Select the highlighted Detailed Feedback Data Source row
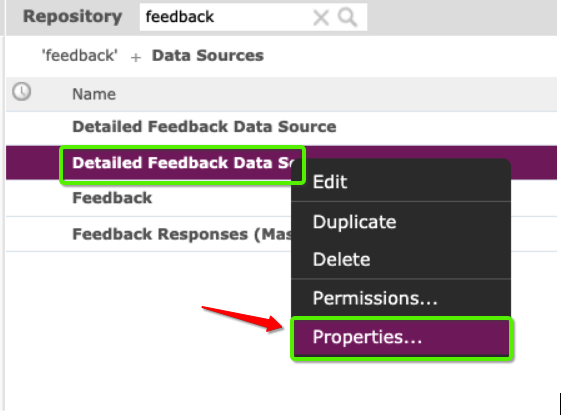Viewport: 561px width, 418px height. click(182, 163)
